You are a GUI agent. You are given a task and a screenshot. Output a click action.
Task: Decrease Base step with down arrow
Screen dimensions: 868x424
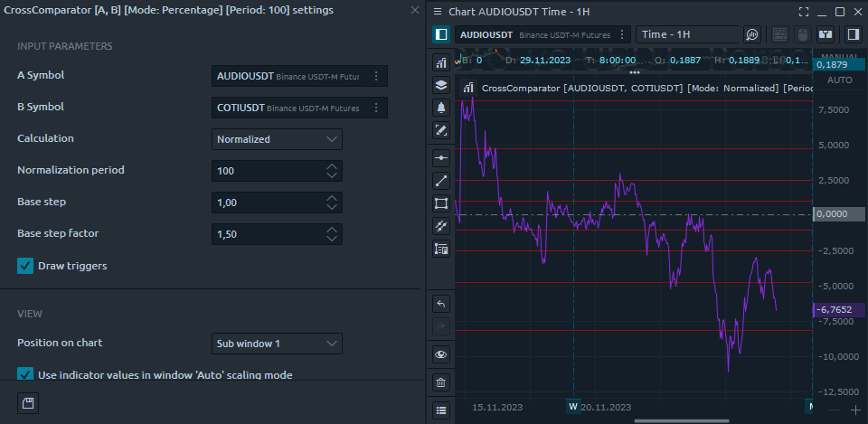click(x=332, y=207)
